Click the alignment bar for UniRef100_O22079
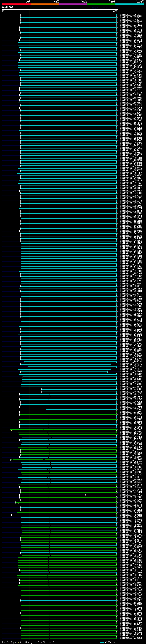This screenshot has width=146, height=644. coord(65,364)
